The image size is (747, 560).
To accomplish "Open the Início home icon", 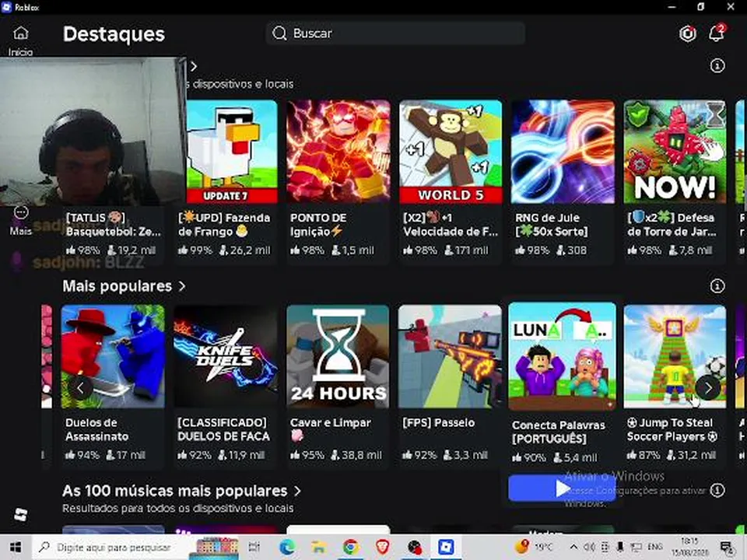I will (x=20, y=33).
